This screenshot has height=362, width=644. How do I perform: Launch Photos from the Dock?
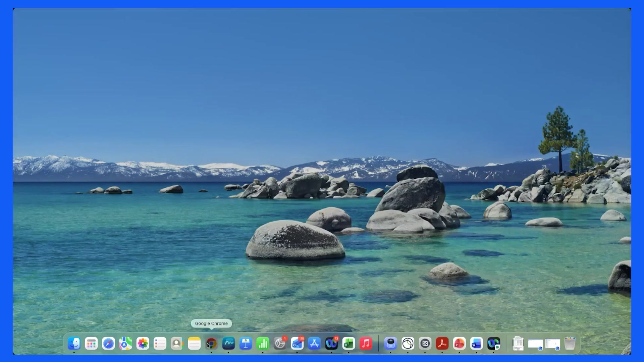point(143,344)
